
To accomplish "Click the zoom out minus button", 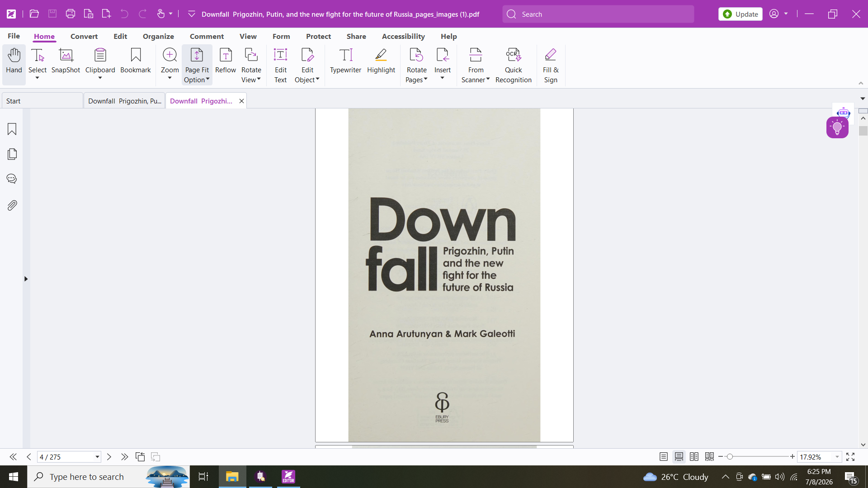I will click(721, 457).
